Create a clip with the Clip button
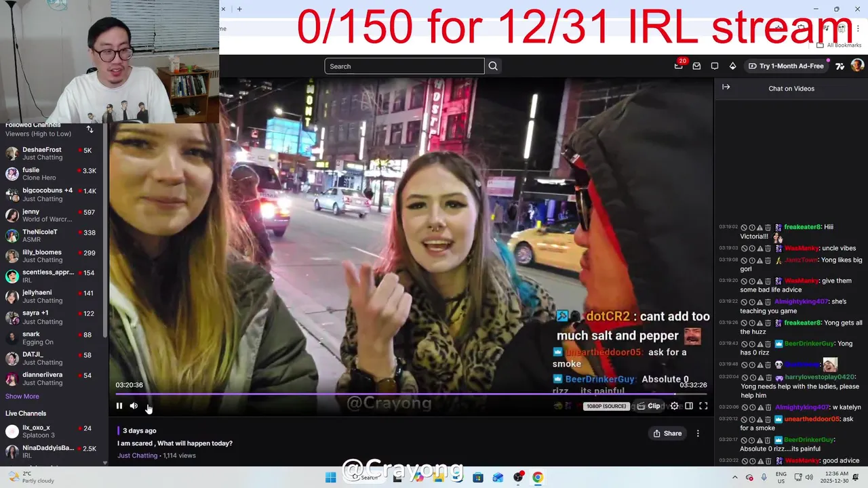 point(648,406)
